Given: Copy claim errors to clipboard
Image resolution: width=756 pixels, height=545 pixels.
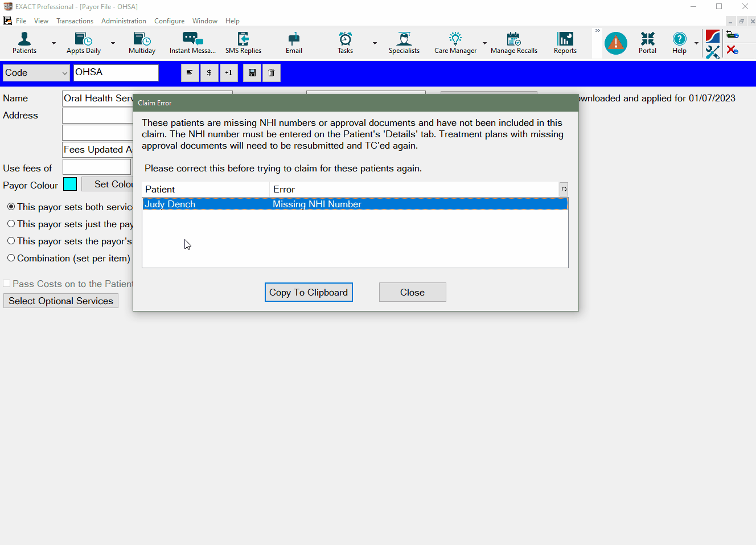Looking at the screenshot, I should point(309,292).
